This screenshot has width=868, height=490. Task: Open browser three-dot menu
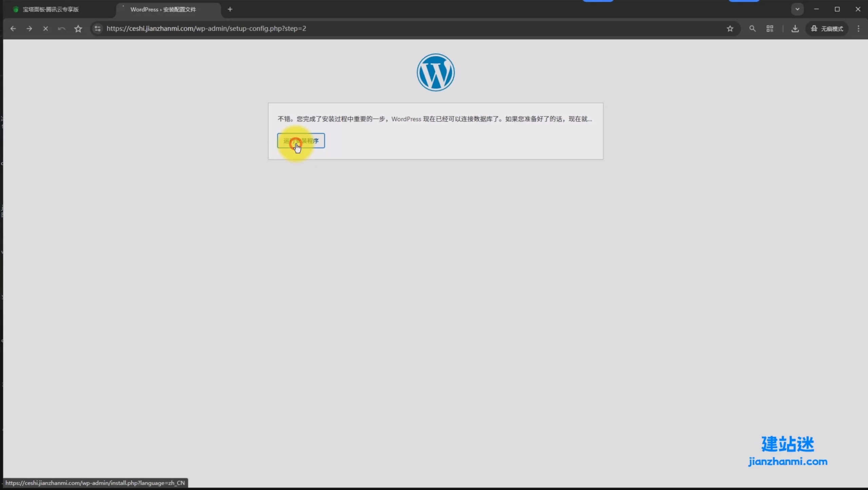click(x=859, y=29)
